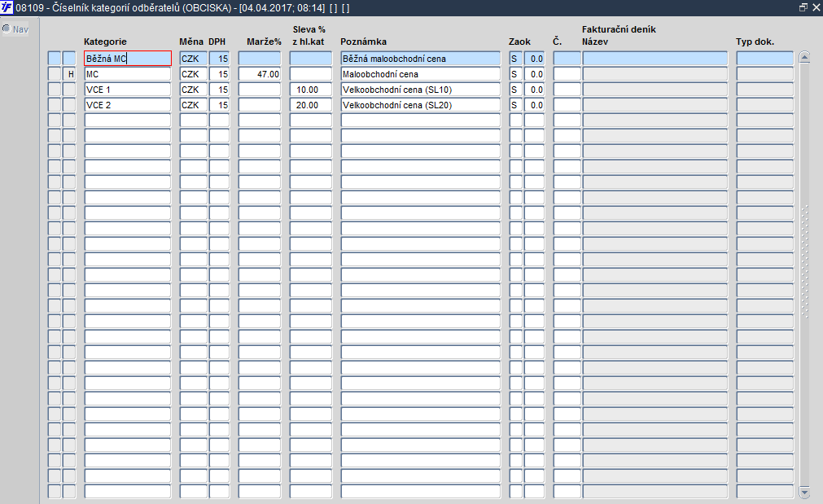The width and height of the screenshot is (823, 504).
Task: Click first selector box of VCE 1 row
Action: 55,90
